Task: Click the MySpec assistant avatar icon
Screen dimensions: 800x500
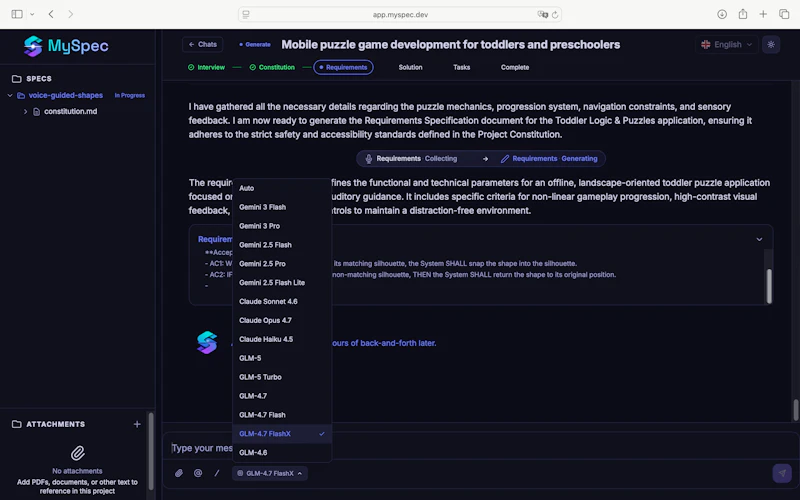Action: [x=207, y=342]
